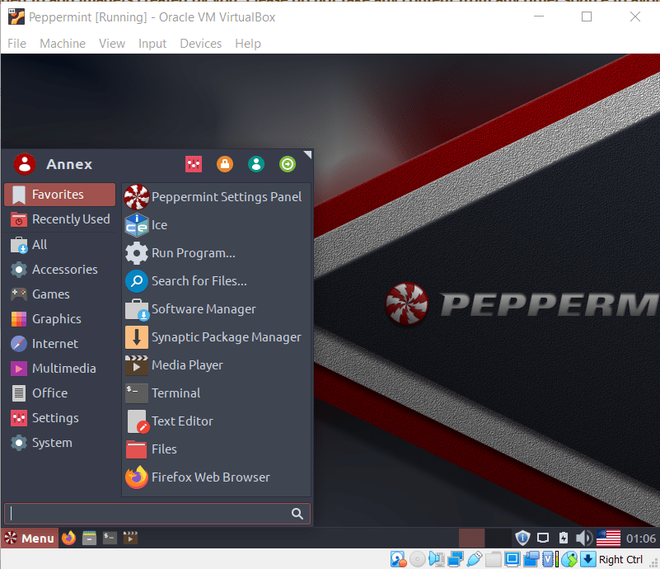Viewport: 660px width, 569px height.
Task: Click the magnifier icon in search box
Action: [x=297, y=513]
